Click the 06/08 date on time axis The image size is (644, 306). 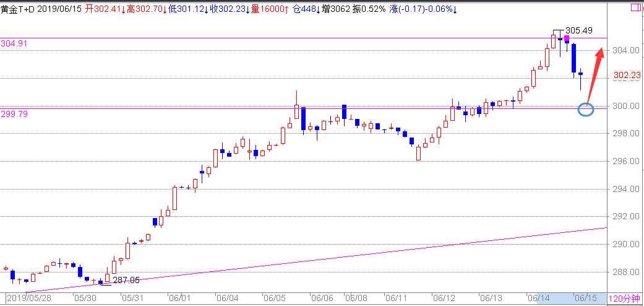tap(356, 298)
